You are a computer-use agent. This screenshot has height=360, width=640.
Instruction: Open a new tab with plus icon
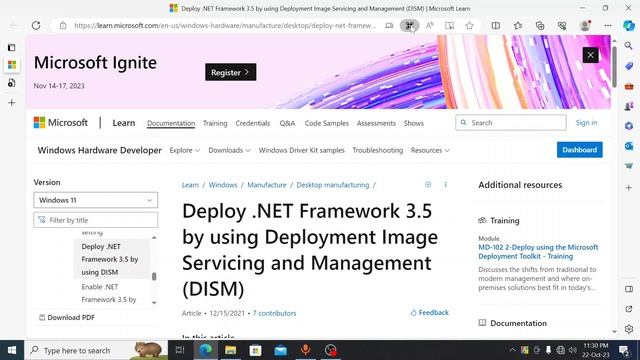pyautogui.click(x=12, y=102)
